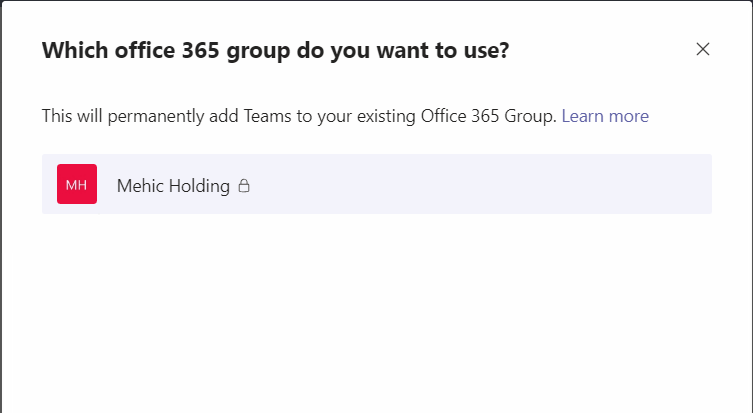The image size is (753, 413).
Task: Click the dialog heading about office 365 group
Action: [x=275, y=50]
